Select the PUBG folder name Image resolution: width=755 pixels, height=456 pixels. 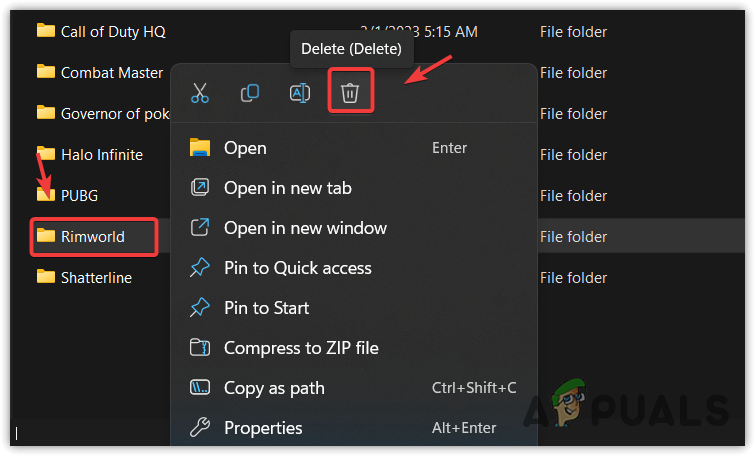pyautogui.click(x=80, y=195)
